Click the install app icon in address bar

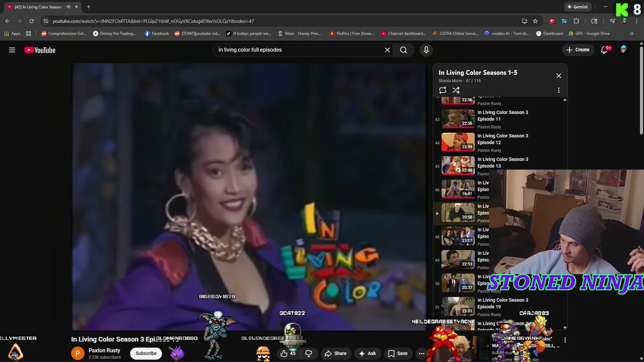point(524,21)
